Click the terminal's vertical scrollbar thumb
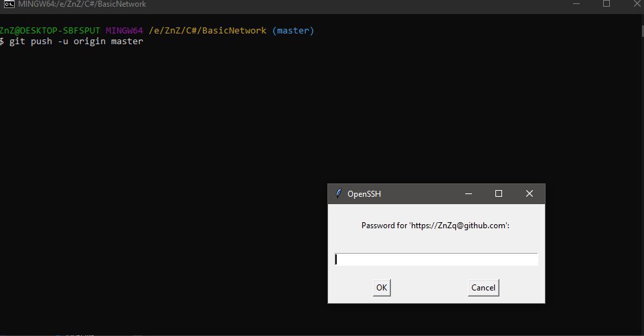The height and width of the screenshot is (336, 644). click(643, 31)
